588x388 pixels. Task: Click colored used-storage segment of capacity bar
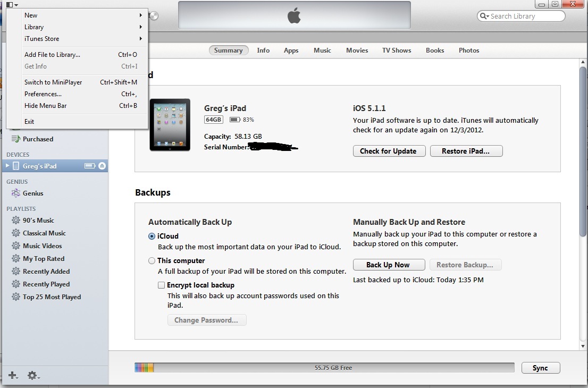[145, 367]
